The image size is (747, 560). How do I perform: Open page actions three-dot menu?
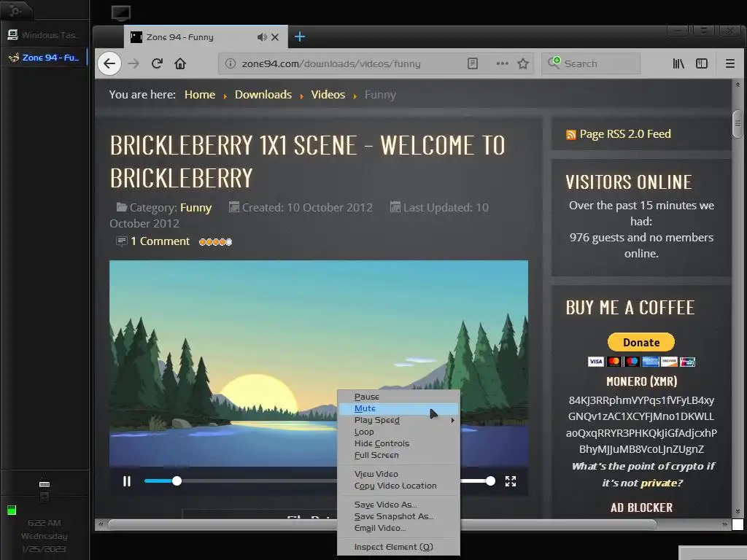[x=502, y=63]
